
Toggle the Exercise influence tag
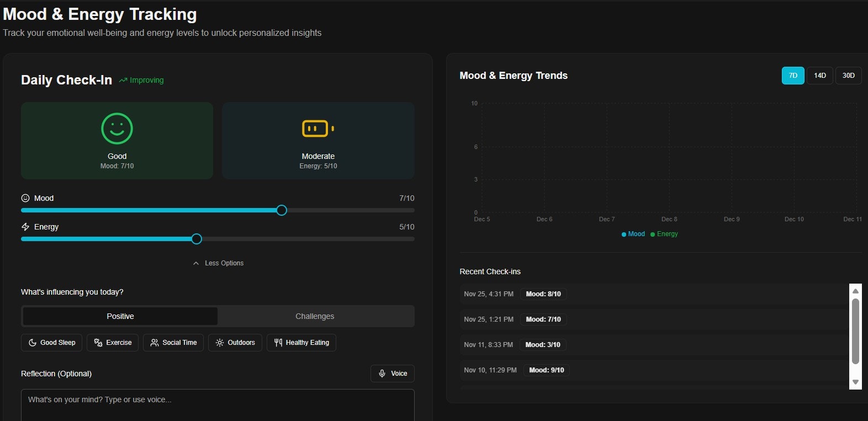point(113,343)
